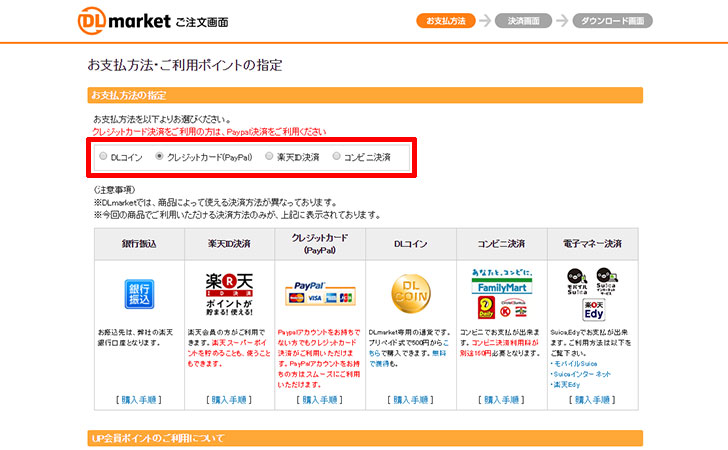Select the コンビニ決済 radio button
The width and height of the screenshot is (728, 450).
click(336, 156)
